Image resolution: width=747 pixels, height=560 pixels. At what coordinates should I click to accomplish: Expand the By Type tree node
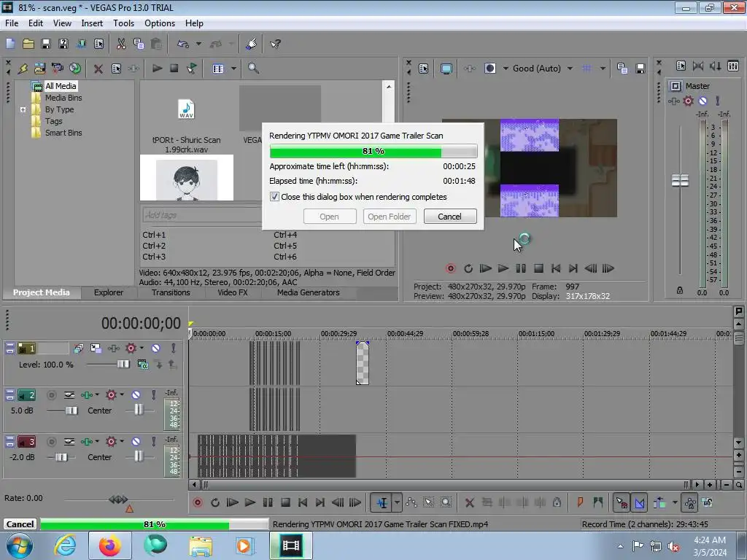tap(23, 109)
